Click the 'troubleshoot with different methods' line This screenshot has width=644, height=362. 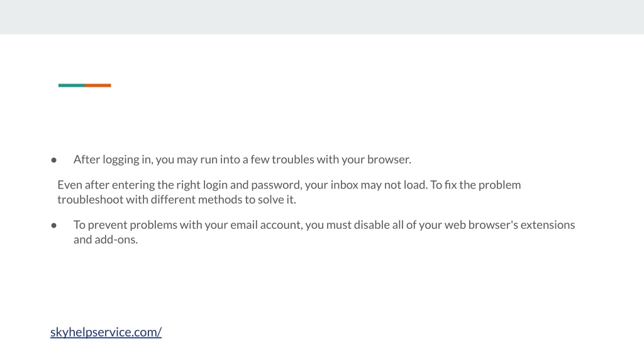pos(177,199)
